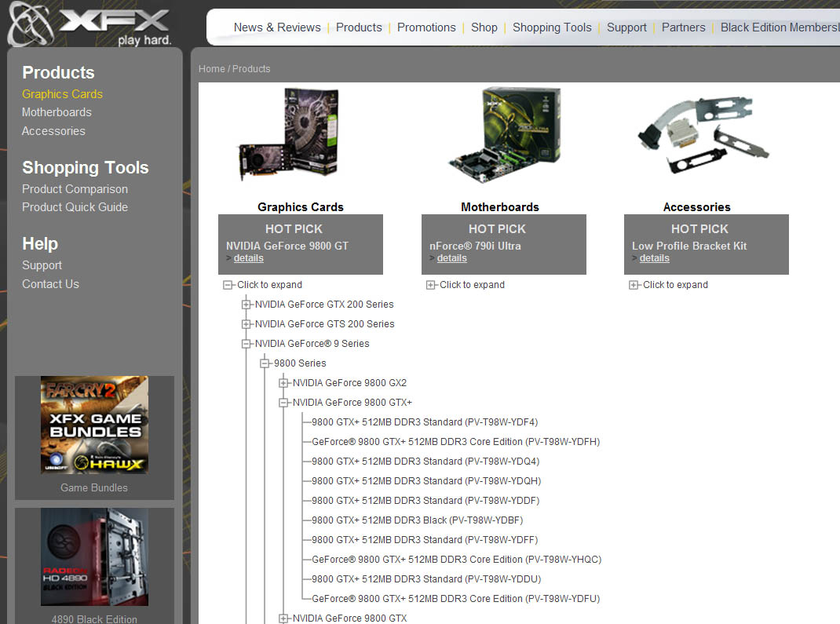Select 9800 GTX+ Standard PV-T98W-YDF4
The image size is (840, 624).
click(x=425, y=422)
